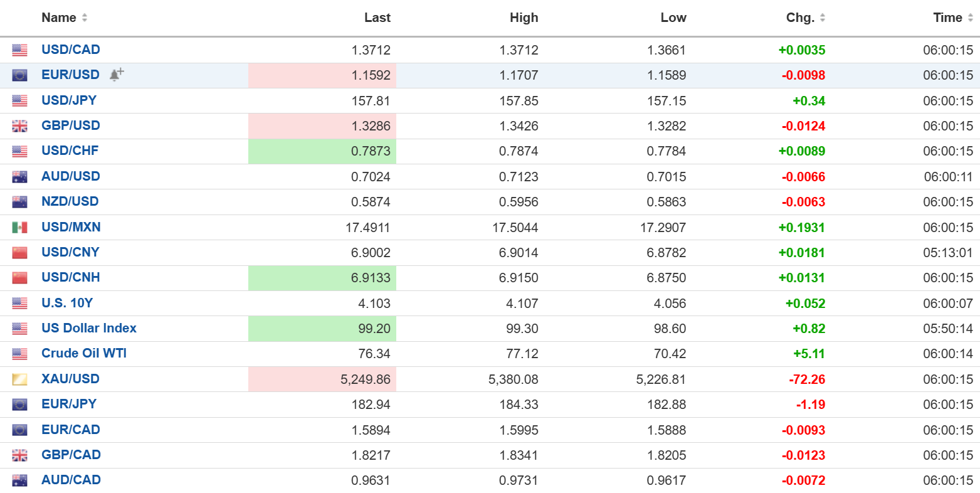Open the NZD/USD pair link
Screen dimensions: 980x493
pyautogui.click(x=70, y=201)
